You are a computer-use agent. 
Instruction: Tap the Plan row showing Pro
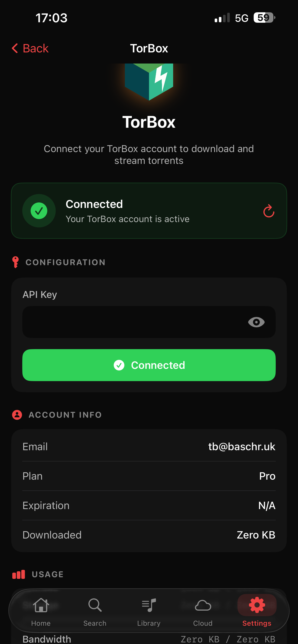[149, 476]
